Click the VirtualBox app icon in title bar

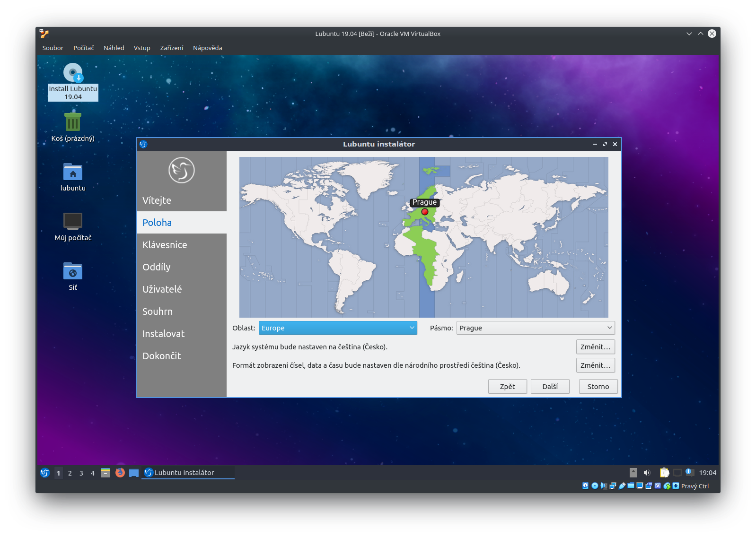click(44, 34)
